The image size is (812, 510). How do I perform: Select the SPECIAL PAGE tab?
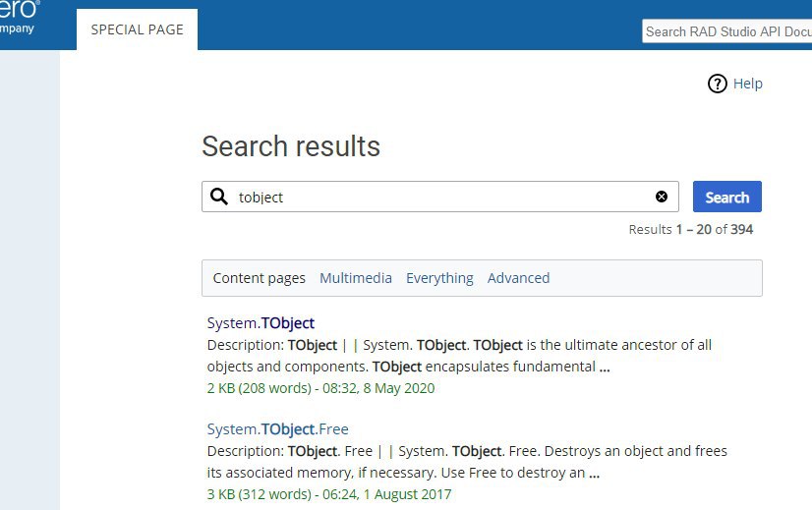[x=138, y=29]
